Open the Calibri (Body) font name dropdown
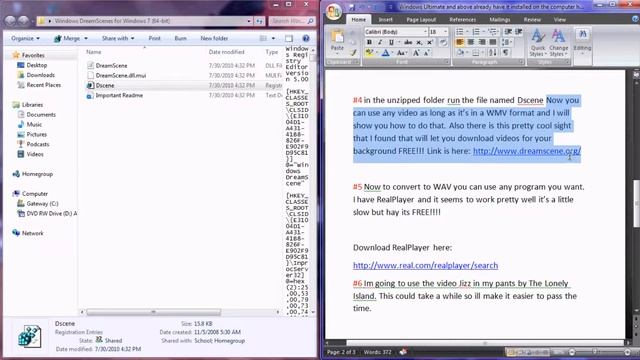This screenshot has width=640, height=360. tap(425, 32)
